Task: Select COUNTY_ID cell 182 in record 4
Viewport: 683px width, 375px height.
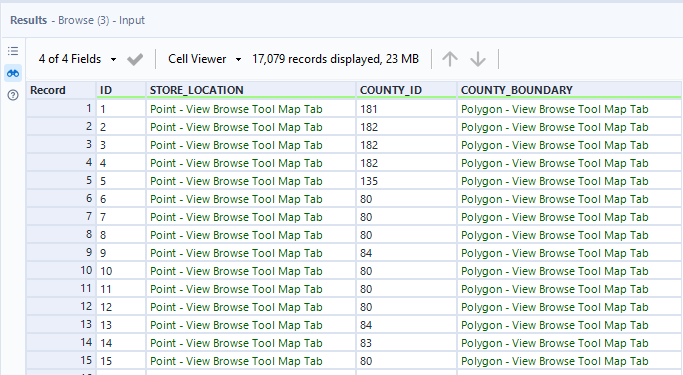Action: pos(406,163)
